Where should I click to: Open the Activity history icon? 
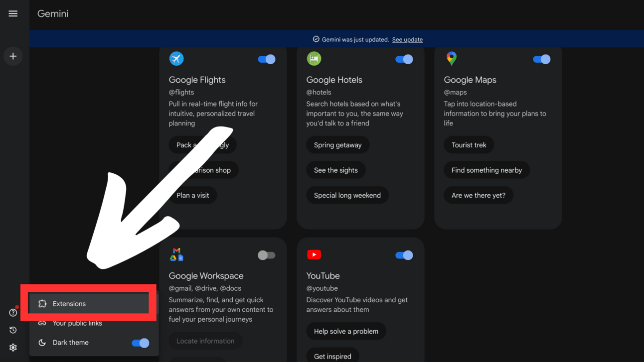[x=13, y=330]
